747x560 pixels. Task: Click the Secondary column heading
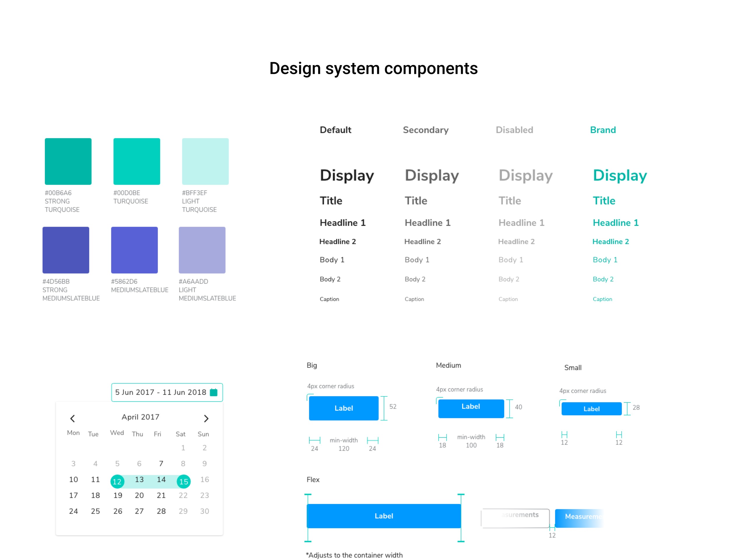click(x=425, y=130)
